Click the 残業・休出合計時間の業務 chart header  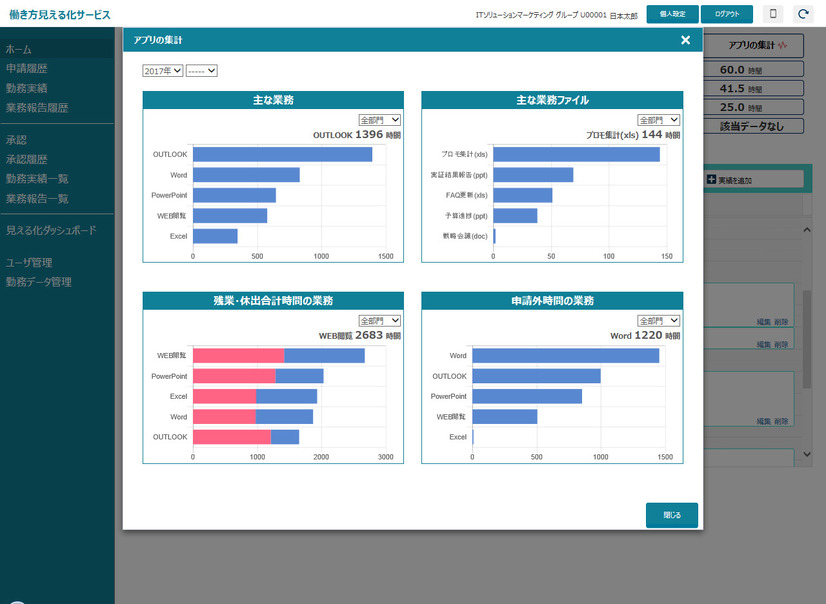[273, 301]
